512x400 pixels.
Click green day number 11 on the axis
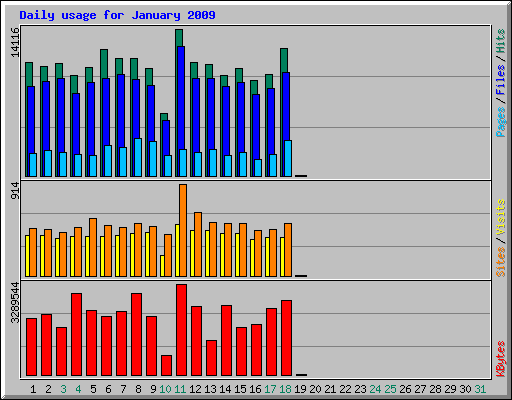180,389
